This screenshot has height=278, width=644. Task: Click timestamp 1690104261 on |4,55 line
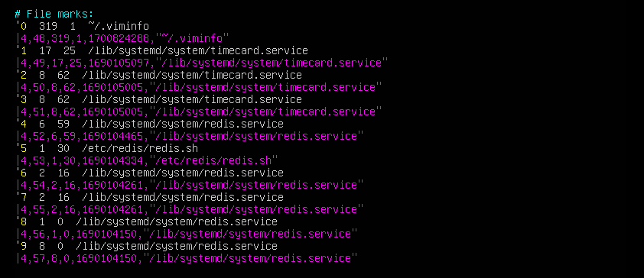[x=112, y=209]
